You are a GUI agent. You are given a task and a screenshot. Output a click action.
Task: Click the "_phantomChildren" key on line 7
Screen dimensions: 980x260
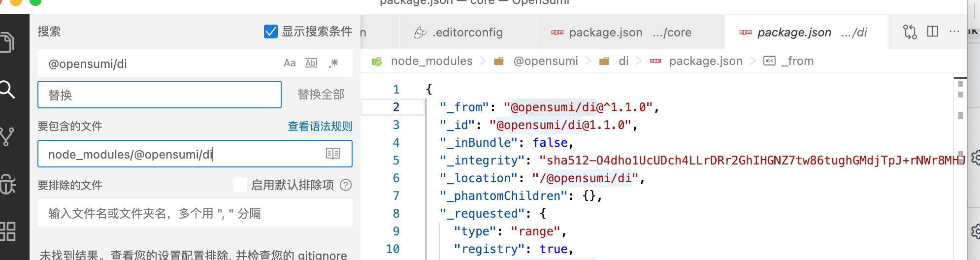point(503,195)
